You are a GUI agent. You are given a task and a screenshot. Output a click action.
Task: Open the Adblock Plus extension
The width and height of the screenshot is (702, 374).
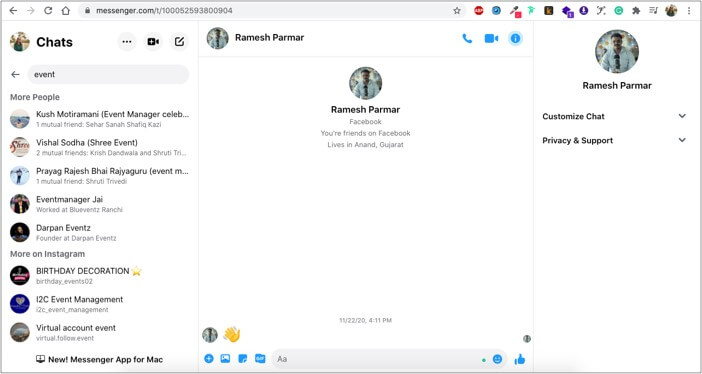[x=479, y=10]
